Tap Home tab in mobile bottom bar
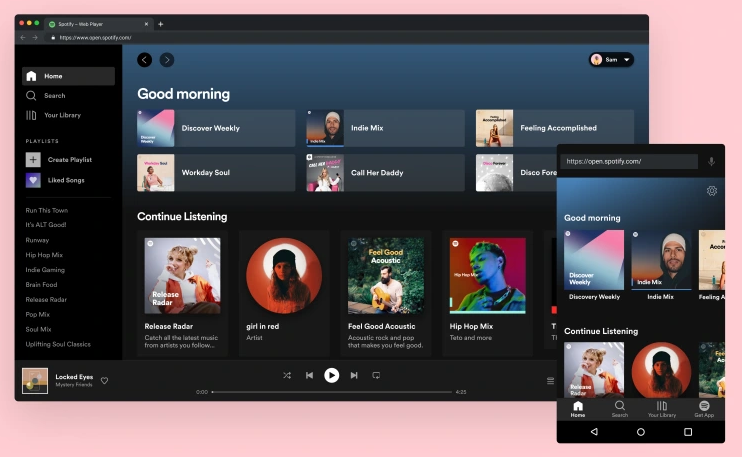The width and height of the screenshot is (742, 457). (578, 409)
